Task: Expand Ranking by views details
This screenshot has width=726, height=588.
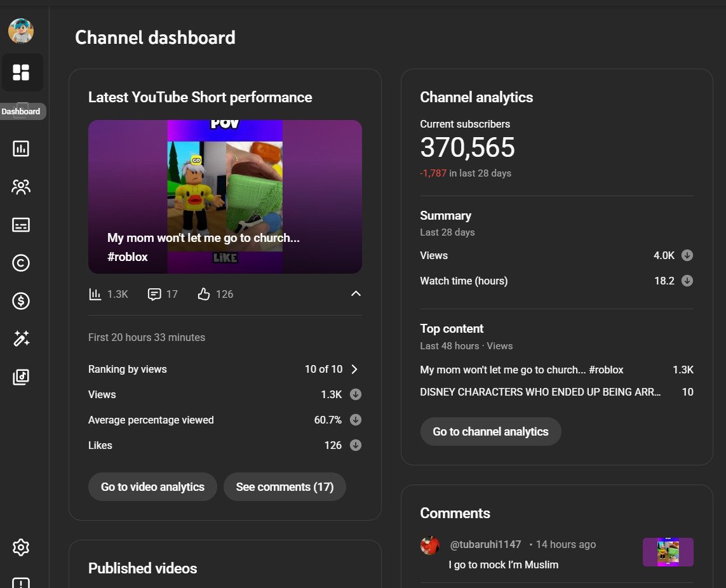Action: pos(354,369)
